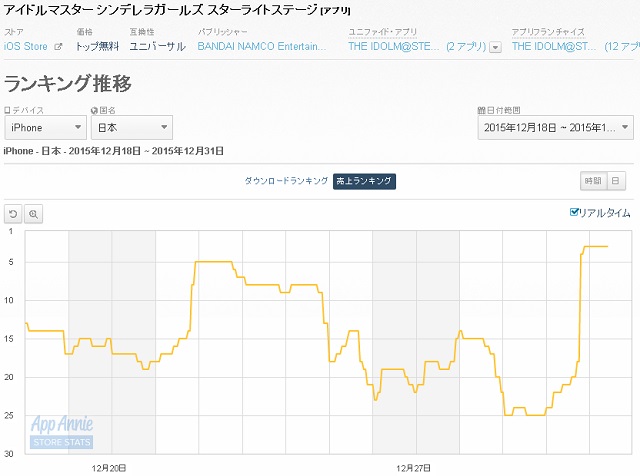Open the iPhone device dropdown

tap(44, 128)
